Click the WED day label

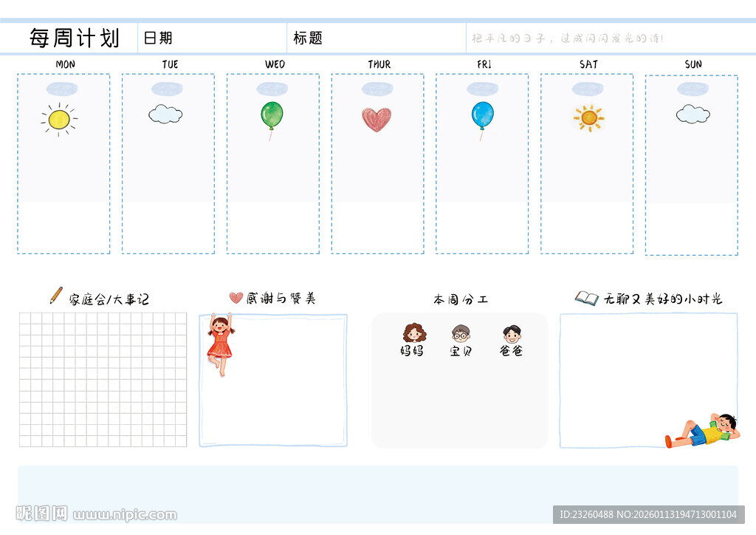(275, 64)
